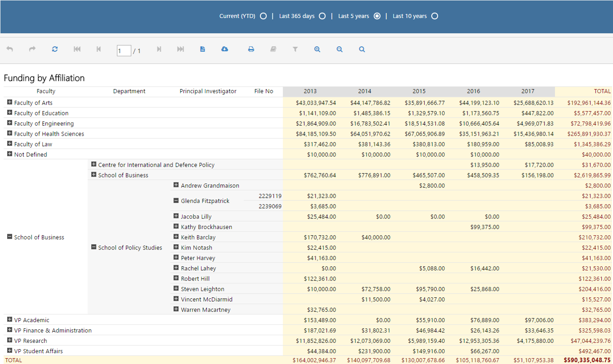Click the search magnifier icon
This screenshot has width=613, height=364.
362,49
